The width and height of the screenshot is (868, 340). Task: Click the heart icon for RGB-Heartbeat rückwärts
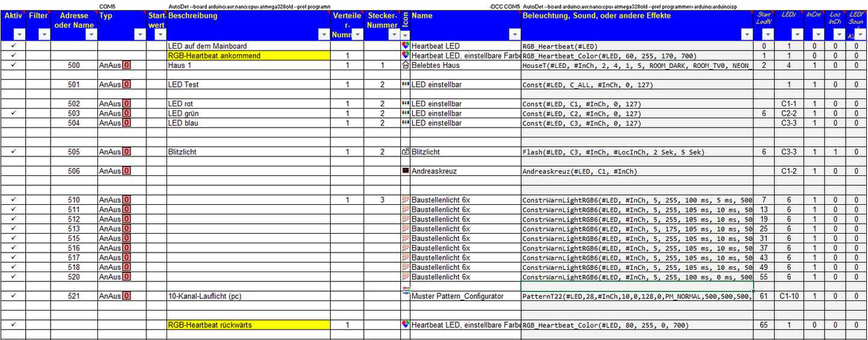(x=405, y=325)
